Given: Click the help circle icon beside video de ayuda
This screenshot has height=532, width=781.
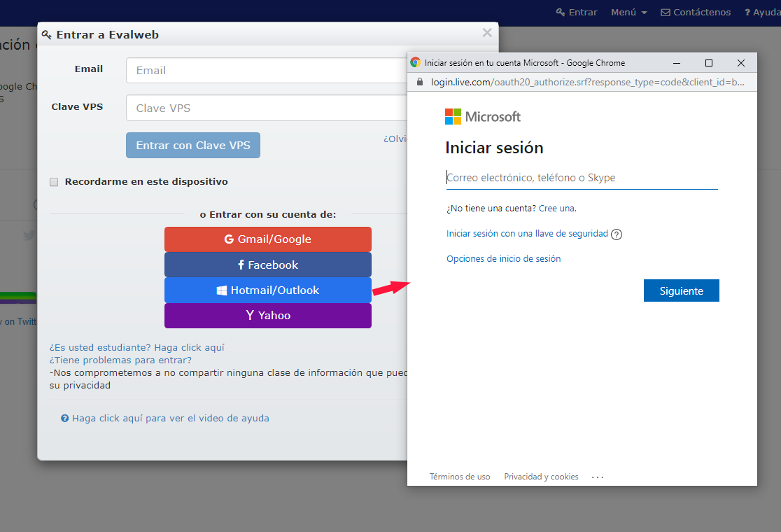Looking at the screenshot, I should 65,419.
